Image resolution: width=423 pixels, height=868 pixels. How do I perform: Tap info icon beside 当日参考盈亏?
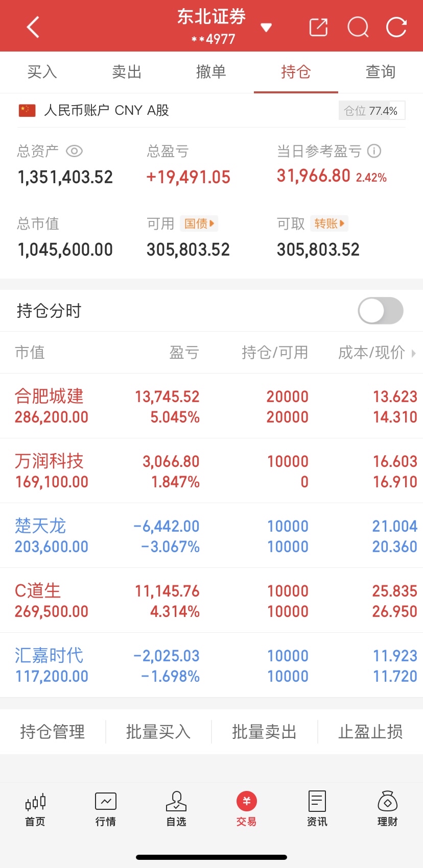(x=374, y=151)
